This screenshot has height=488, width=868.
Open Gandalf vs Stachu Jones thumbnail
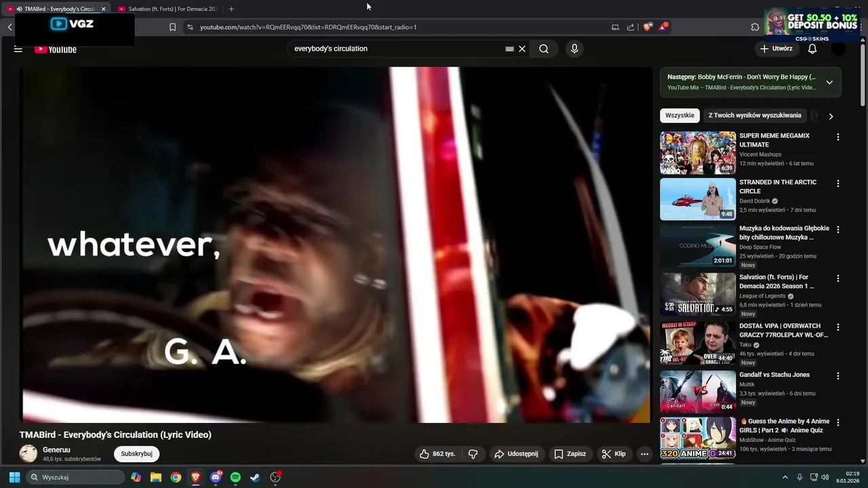coord(698,392)
